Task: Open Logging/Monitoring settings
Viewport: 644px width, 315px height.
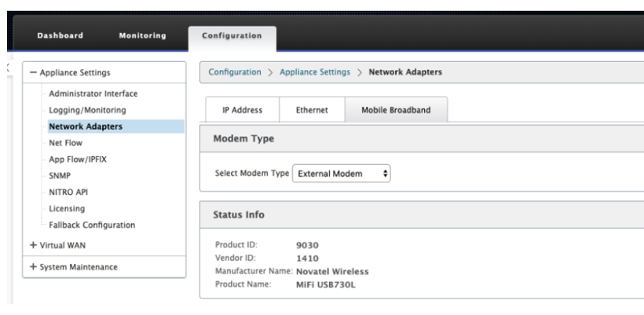Action: [x=87, y=110]
